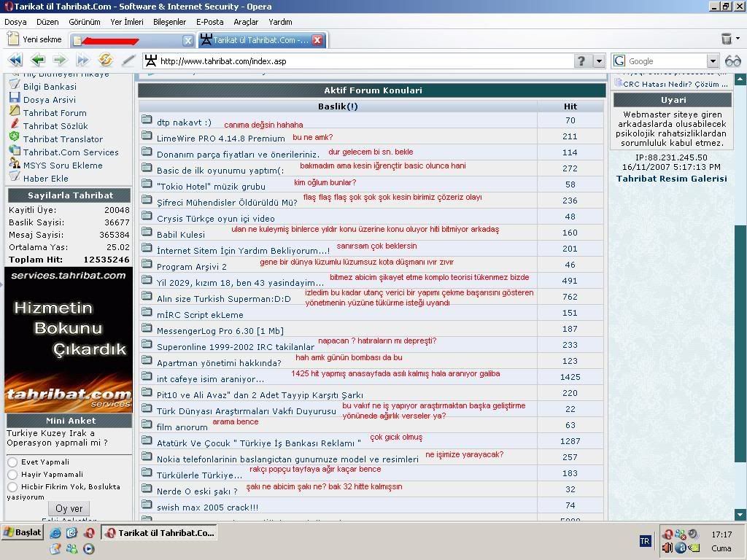Screen dimensions: 747x560
Task: Open the Nerde O eski şakı ? topic
Action: [197, 491]
